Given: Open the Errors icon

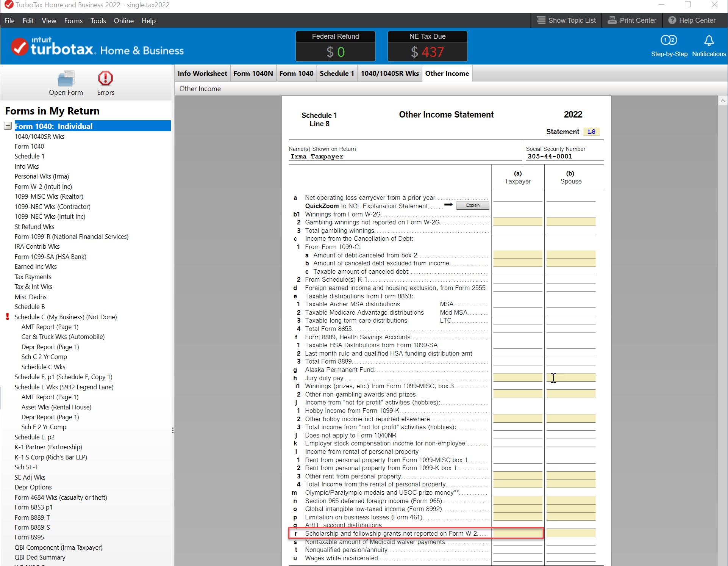Looking at the screenshot, I should [105, 79].
